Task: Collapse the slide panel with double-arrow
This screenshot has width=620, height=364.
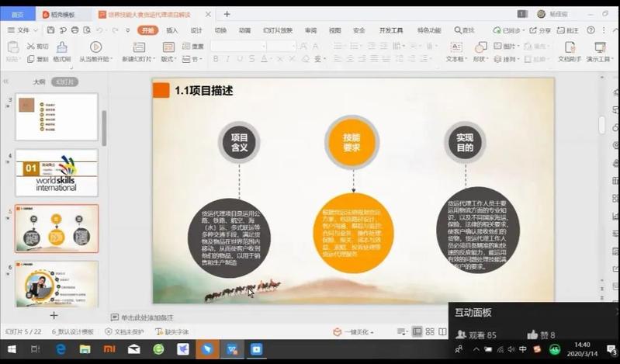Action: point(5,81)
